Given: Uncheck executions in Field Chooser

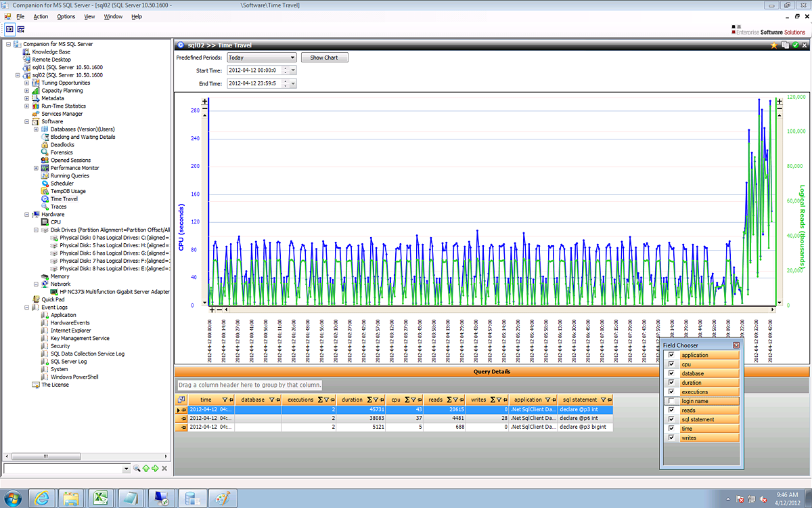Looking at the screenshot, I should (x=671, y=392).
